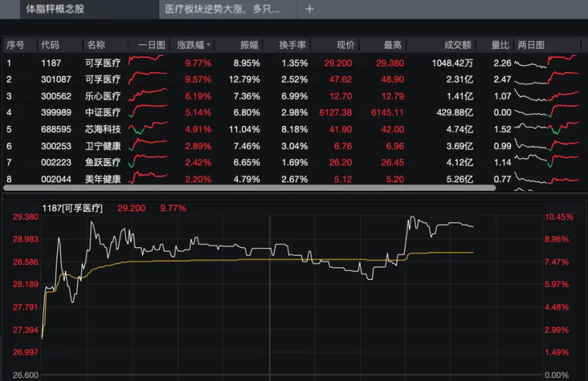Open 乐心医疗 stock name
This screenshot has height=381, width=588.
103,96
